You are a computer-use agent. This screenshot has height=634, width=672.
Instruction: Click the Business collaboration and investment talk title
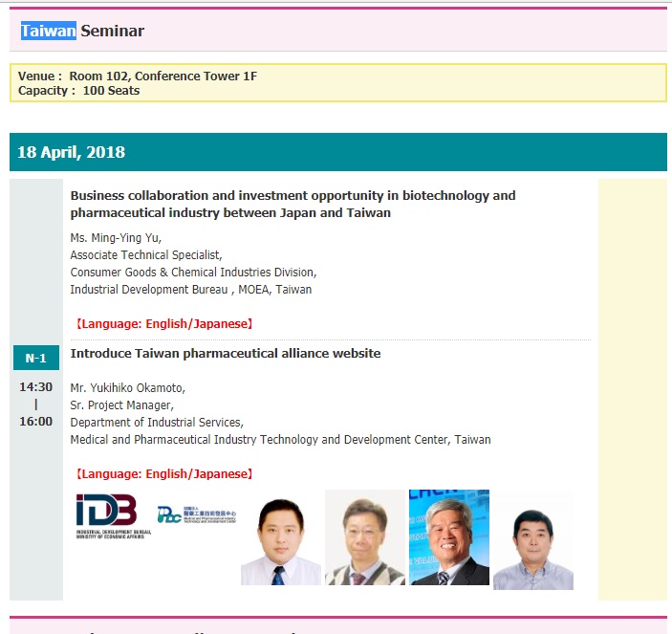293,204
